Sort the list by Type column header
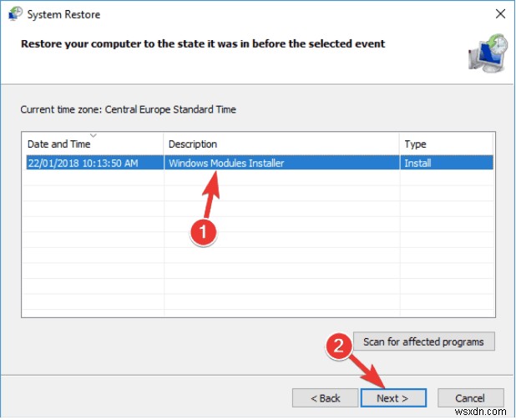Screen dimensions: 516x420 [415, 144]
